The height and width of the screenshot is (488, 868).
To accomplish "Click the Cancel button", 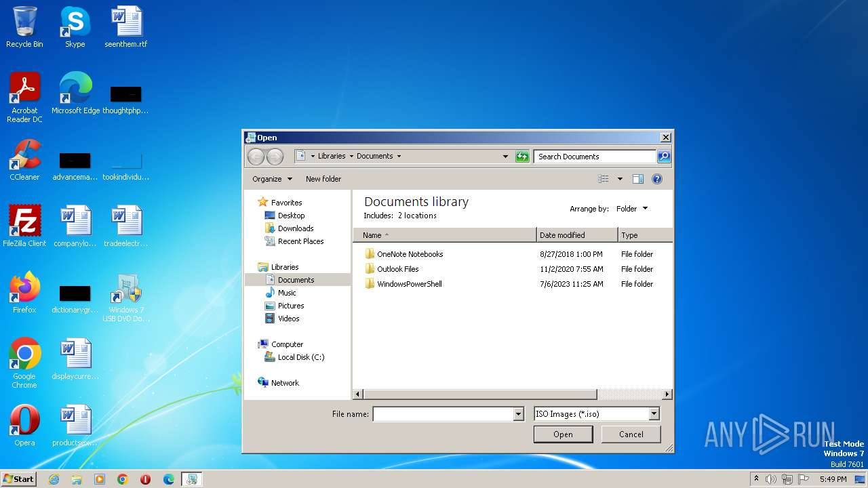I will coord(631,434).
